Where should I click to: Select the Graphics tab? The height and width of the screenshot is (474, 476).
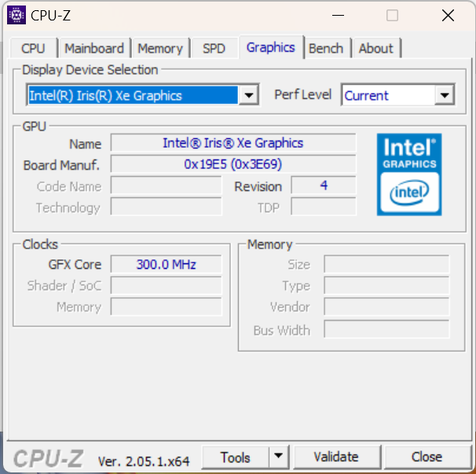pyautogui.click(x=271, y=47)
